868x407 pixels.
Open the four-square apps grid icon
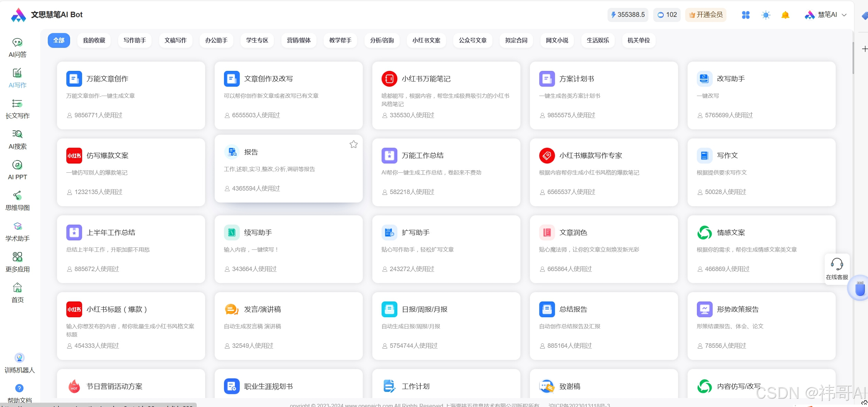[x=745, y=15]
